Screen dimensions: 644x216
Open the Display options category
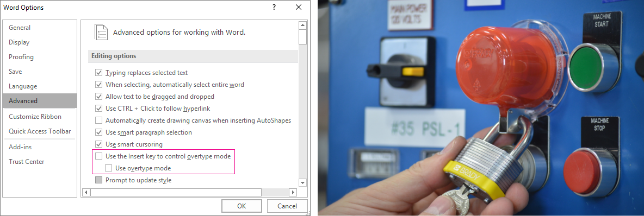point(39,42)
